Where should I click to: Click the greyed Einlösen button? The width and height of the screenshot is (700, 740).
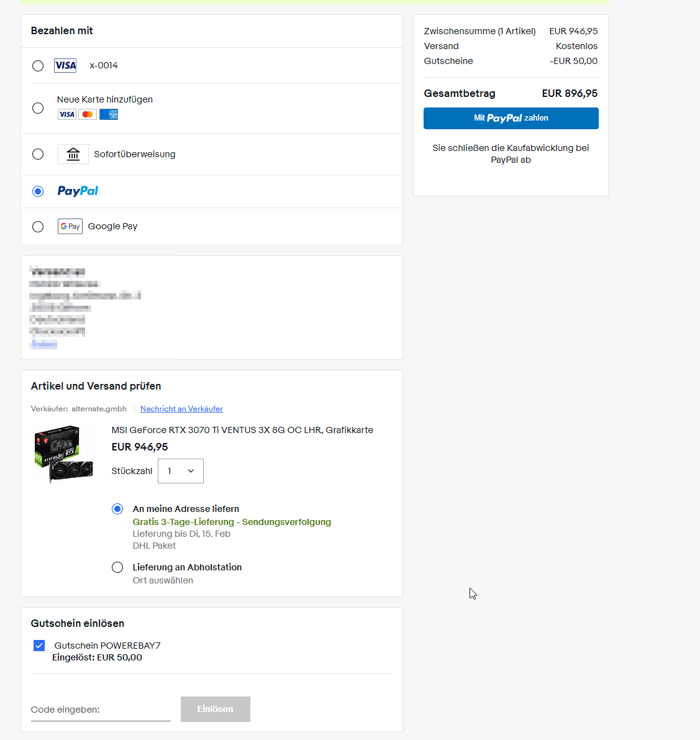coord(215,709)
